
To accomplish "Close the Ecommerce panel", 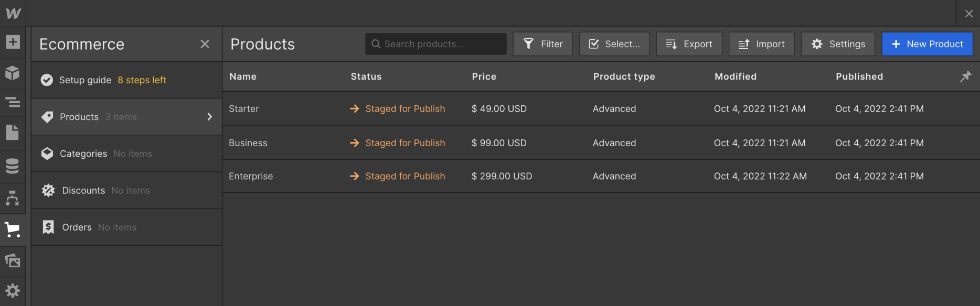I will [205, 44].
